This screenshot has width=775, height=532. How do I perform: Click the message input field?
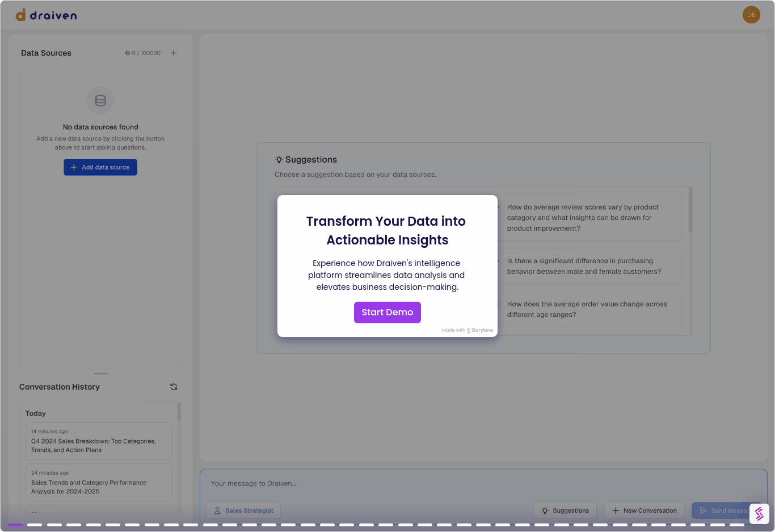tap(482, 484)
